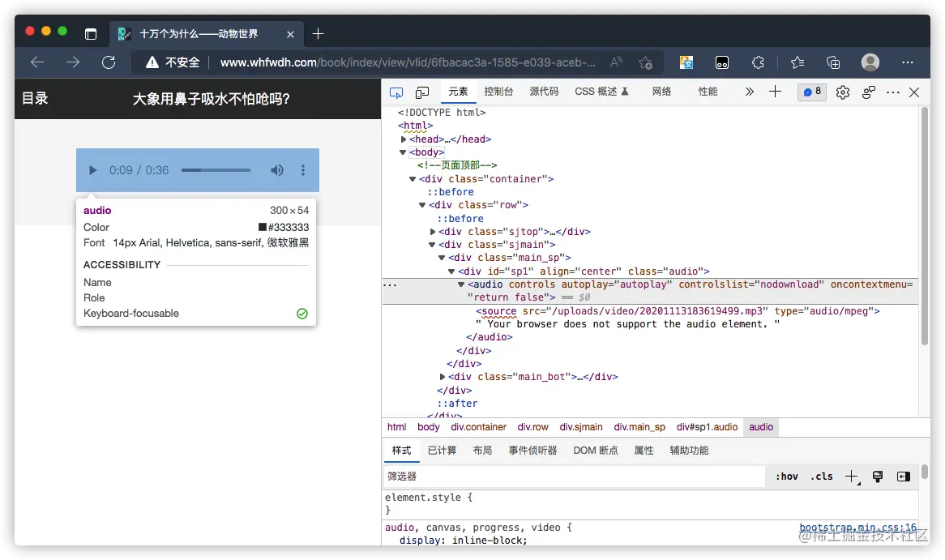Viewport: 945px width, 560px height.
Task: Click the browser forward arrow
Action: (x=73, y=62)
